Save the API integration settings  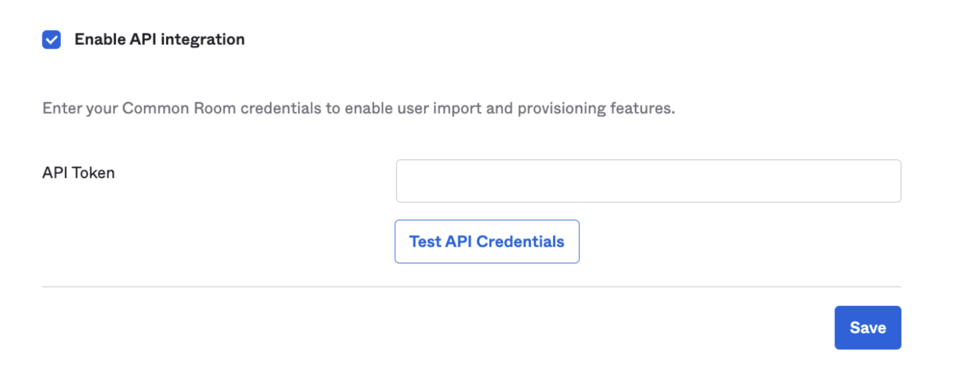[x=867, y=328]
